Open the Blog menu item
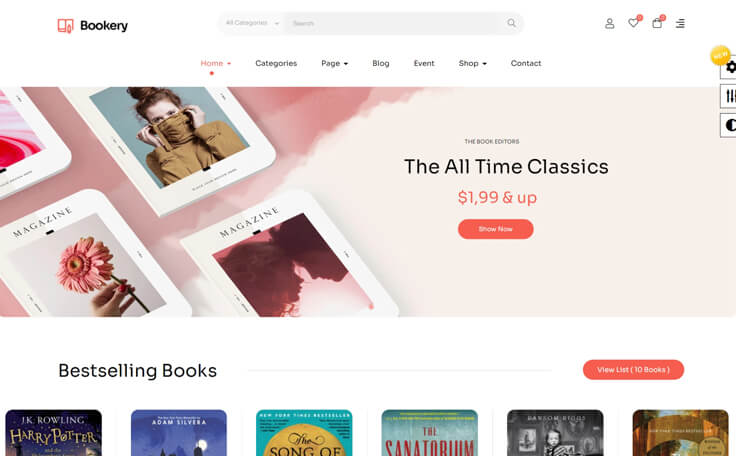Image resolution: width=736 pixels, height=456 pixels. tap(381, 63)
